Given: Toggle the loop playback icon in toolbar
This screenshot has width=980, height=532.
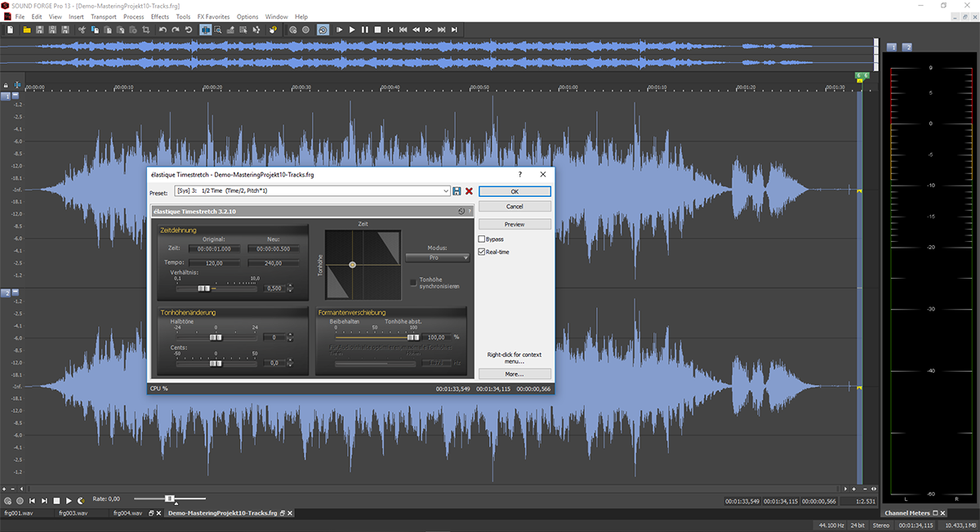Looking at the screenshot, I should [323, 29].
